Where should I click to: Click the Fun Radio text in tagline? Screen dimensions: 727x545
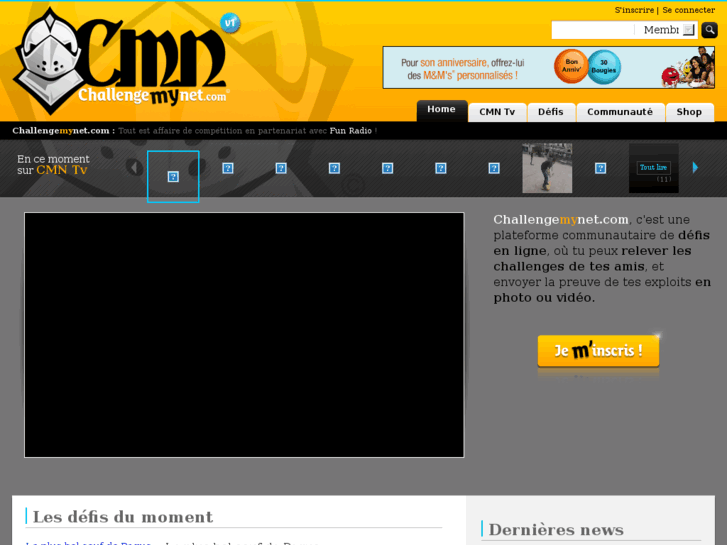(x=351, y=131)
